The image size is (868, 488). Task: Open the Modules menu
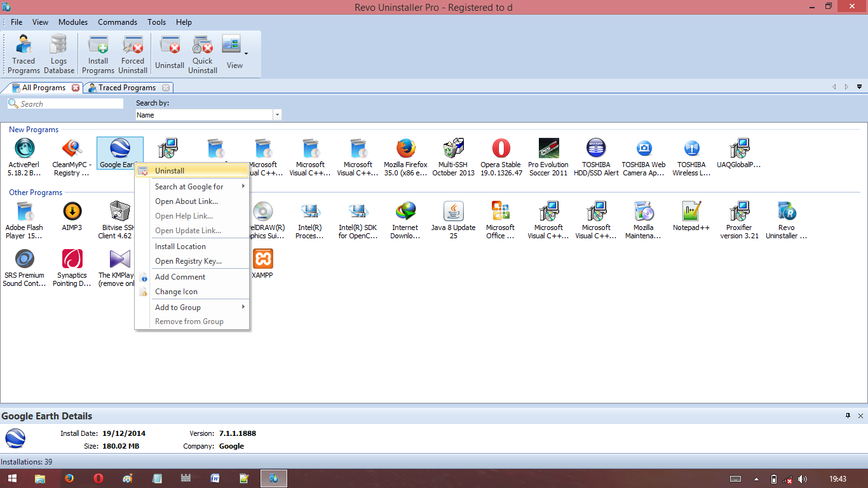tap(73, 22)
